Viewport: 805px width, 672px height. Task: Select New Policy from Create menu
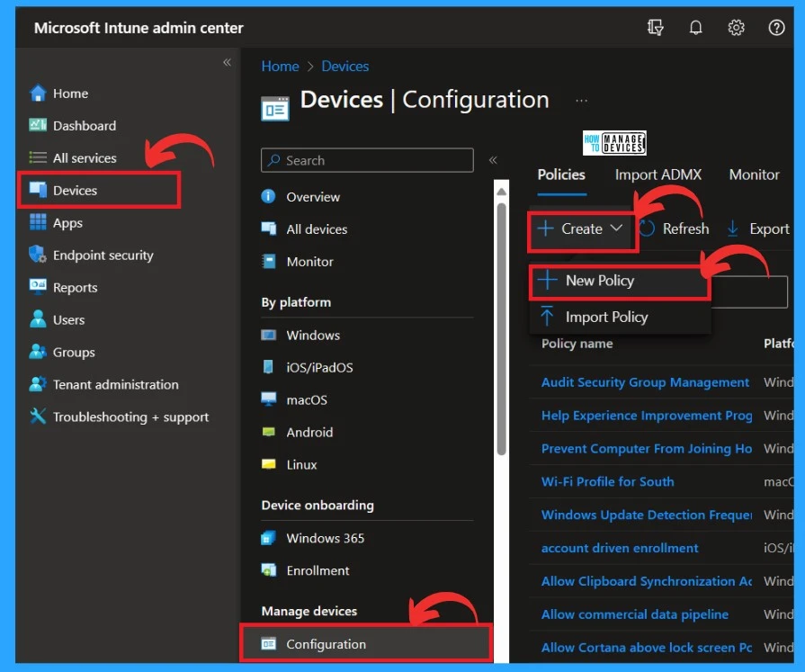point(621,281)
